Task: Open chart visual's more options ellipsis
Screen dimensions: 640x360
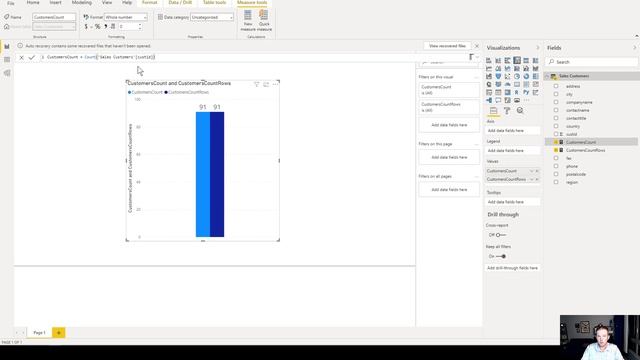Action: point(276,84)
